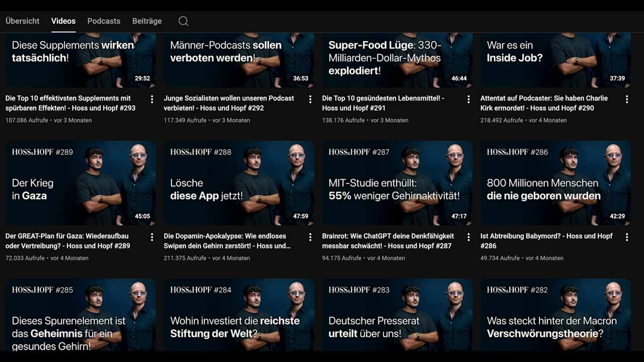Open three-dot menu for podcast episode #292
644x362 pixels.
[x=310, y=100]
